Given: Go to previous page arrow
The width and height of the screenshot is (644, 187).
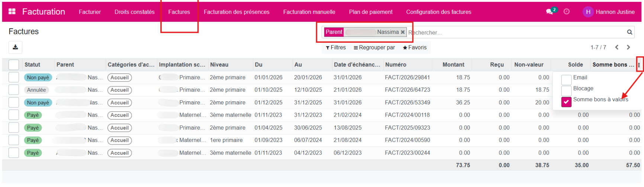Looking at the screenshot, I should pos(617,47).
